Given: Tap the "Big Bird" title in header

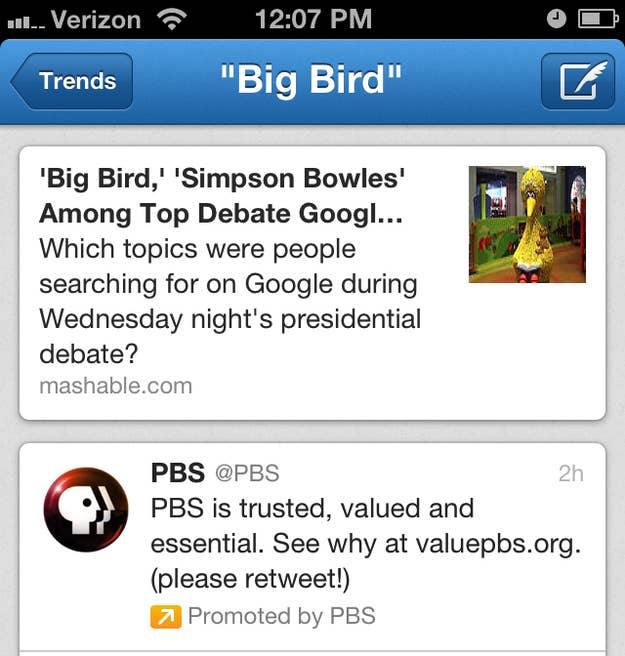Looking at the screenshot, I should [x=311, y=79].
